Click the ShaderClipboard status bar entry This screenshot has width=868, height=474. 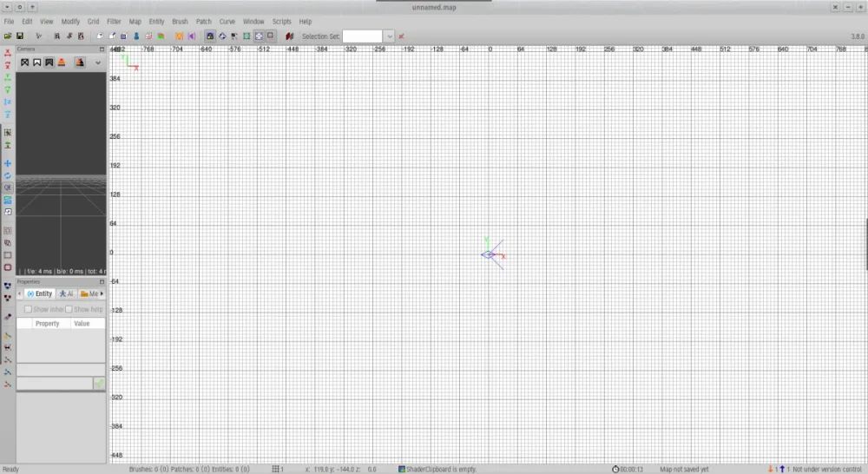point(437,469)
